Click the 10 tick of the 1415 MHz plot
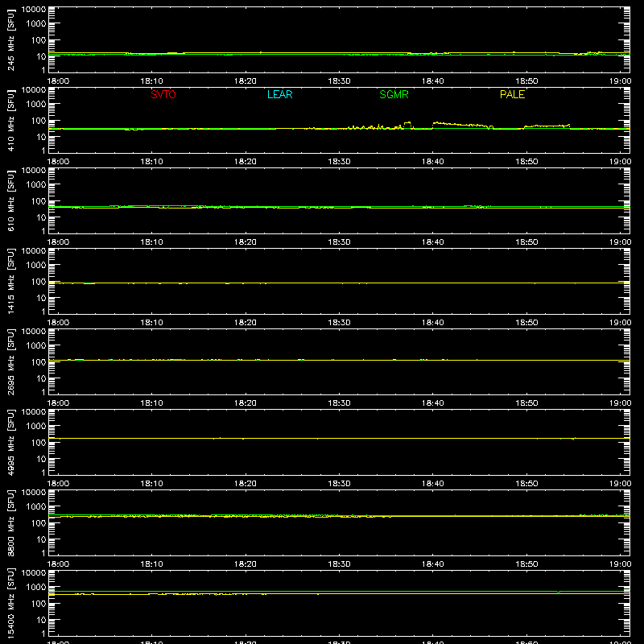Viewport: 644px width, 644px height. (x=41, y=298)
